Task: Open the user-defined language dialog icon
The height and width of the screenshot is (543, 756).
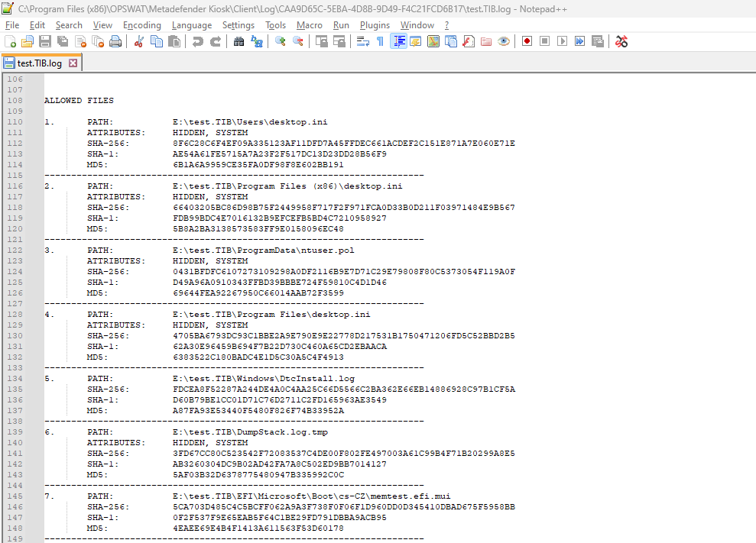Action: point(416,41)
